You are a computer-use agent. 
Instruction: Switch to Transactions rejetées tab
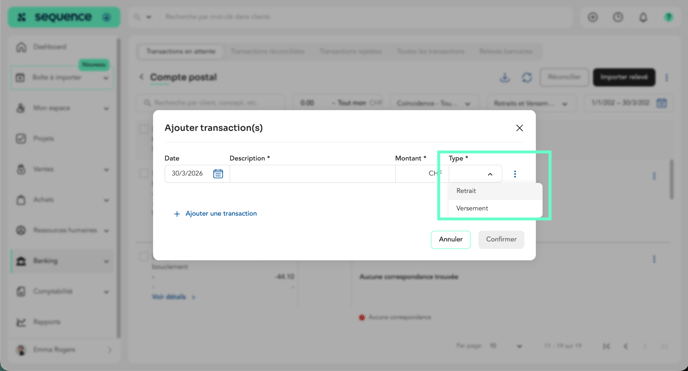pos(351,51)
